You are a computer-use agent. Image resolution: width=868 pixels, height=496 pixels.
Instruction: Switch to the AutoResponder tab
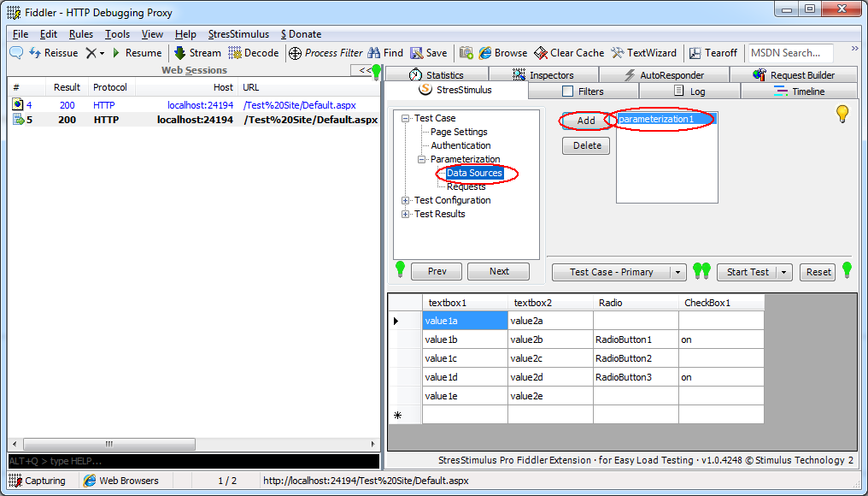(665, 74)
